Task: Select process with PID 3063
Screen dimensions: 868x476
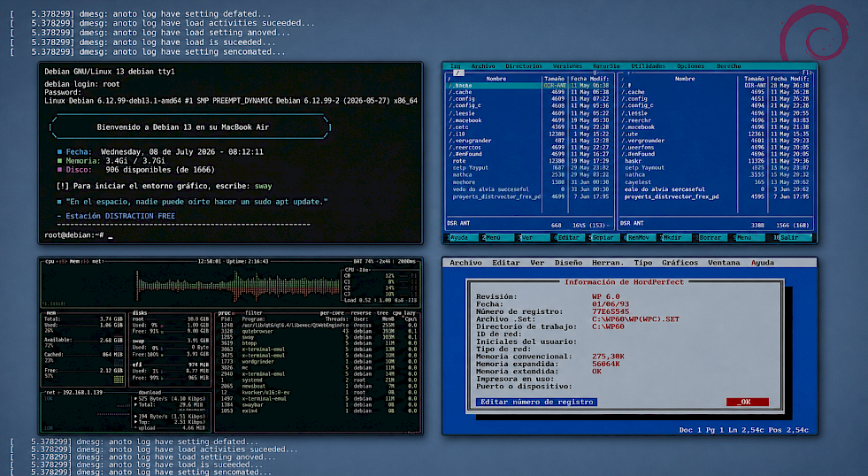Action: (x=319, y=349)
